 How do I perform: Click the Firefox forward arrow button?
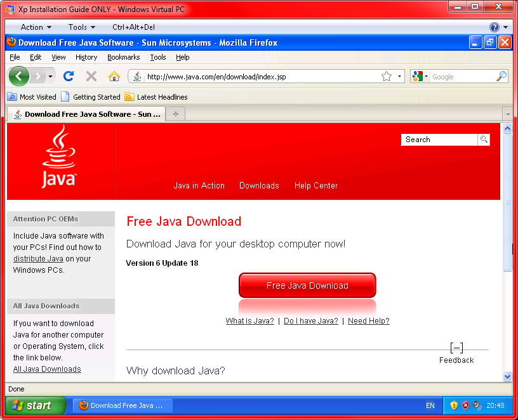(38, 77)
